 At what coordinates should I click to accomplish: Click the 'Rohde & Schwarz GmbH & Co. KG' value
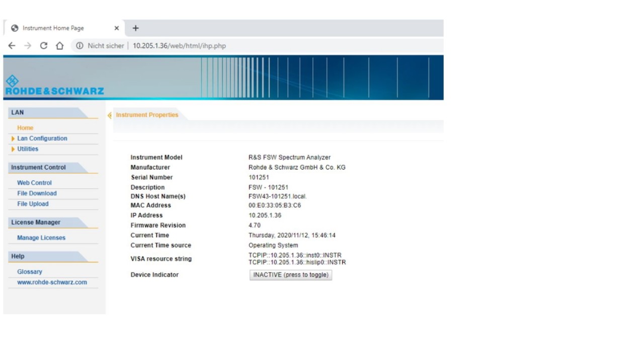pos(297,167)
